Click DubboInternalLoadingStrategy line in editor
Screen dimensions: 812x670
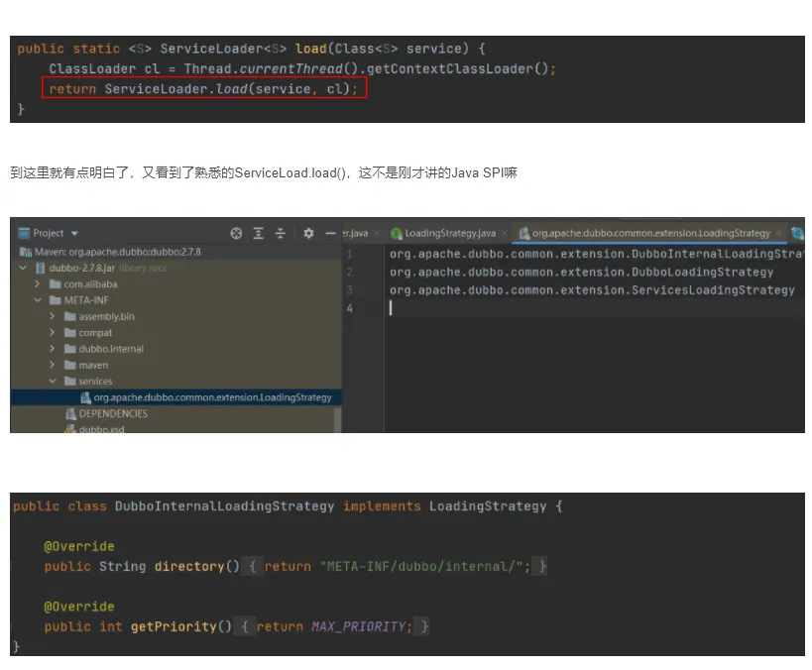point(597,255)
